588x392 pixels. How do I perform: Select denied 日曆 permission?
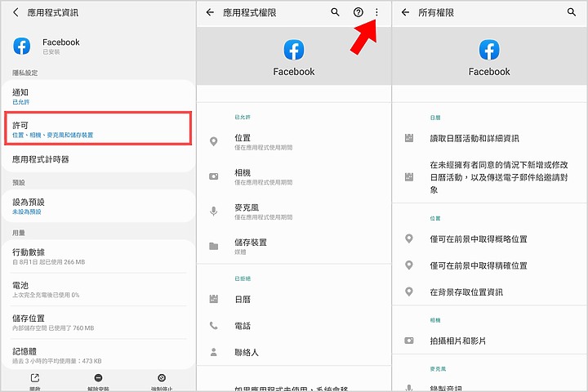click(x=294, y=299)
